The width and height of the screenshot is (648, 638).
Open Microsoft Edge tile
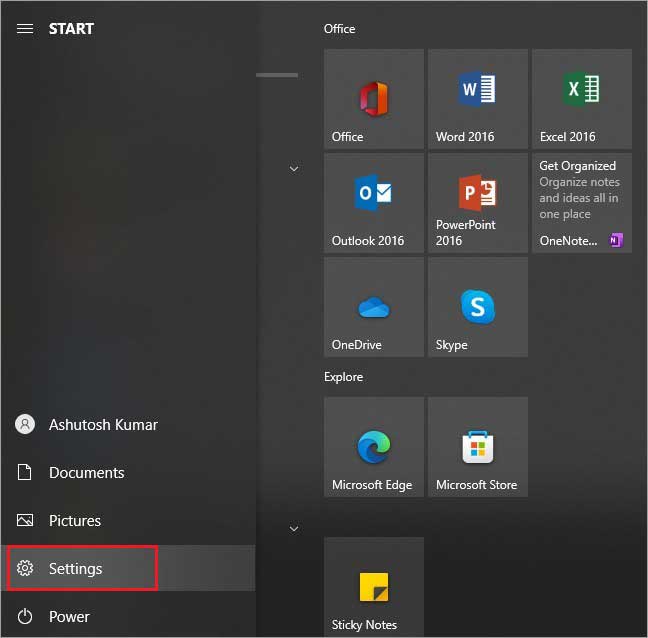click(x=374, y=447)
